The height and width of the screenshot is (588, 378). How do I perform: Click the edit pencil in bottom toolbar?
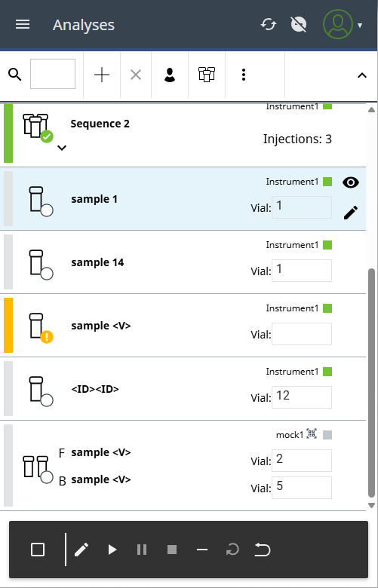point(81,550)
